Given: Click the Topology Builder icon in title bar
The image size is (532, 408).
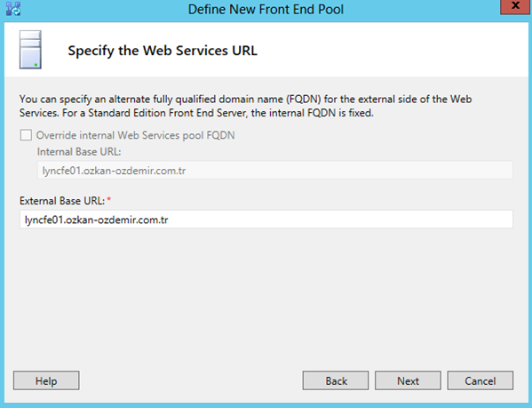Looking at the screenshot, I should pyautogui.click(x=13, y=9).
